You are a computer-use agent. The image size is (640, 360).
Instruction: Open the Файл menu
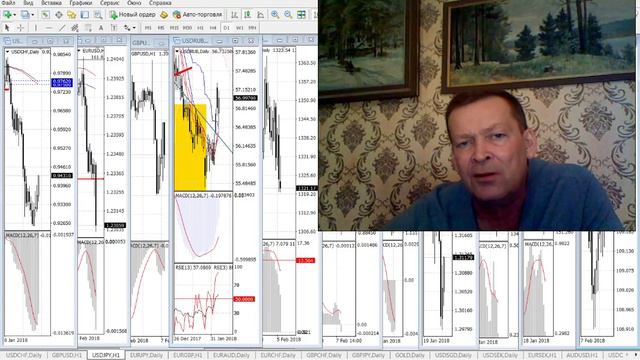(x=8, y=3)
